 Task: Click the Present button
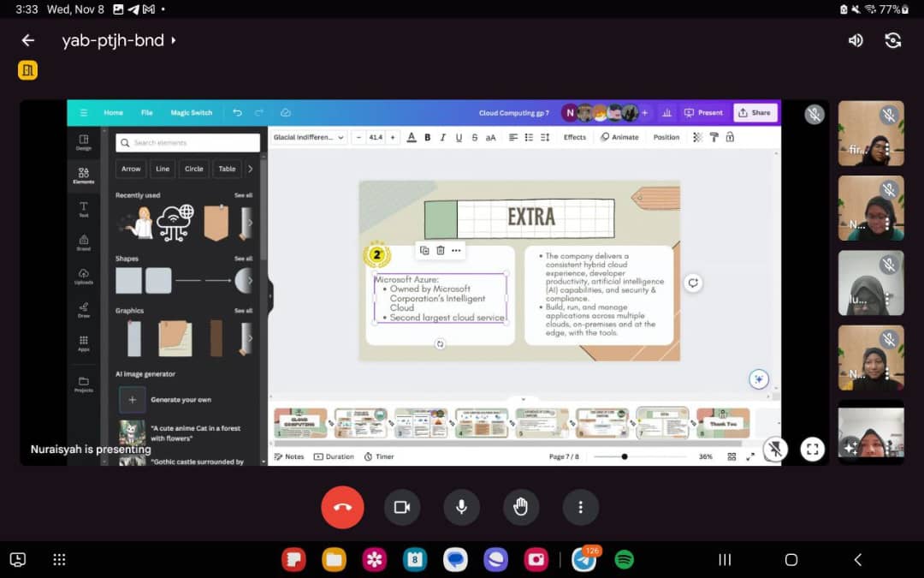[703, 113]
